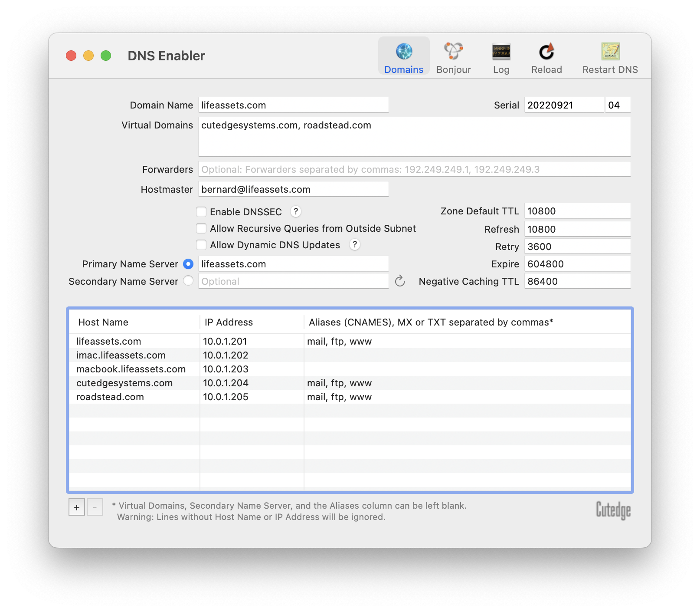Click the Reload arrow icon
Image resolution: width=700 pixels, height=612 pixels.
pyautogui.click(x=546, y=52)
